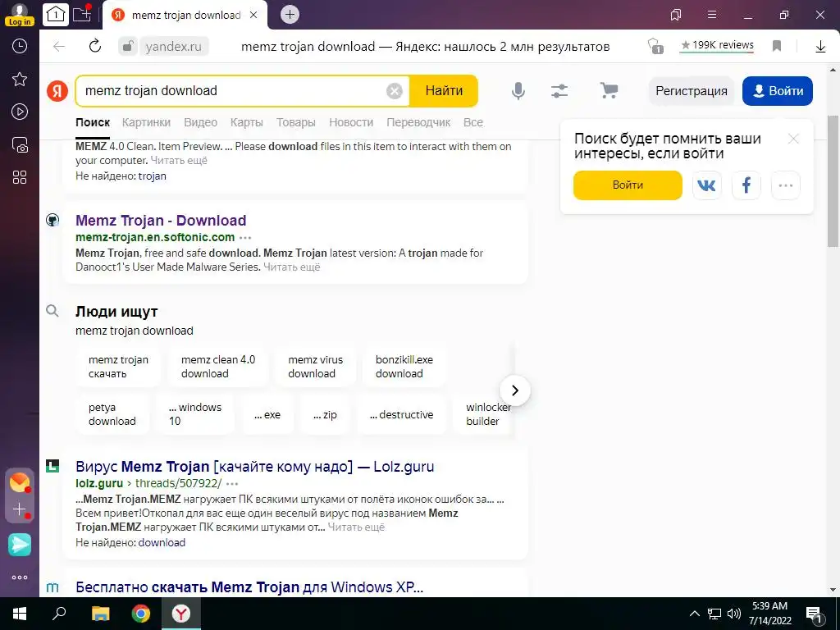Open lolz.guru result options three dots

(x=232, y=484)
